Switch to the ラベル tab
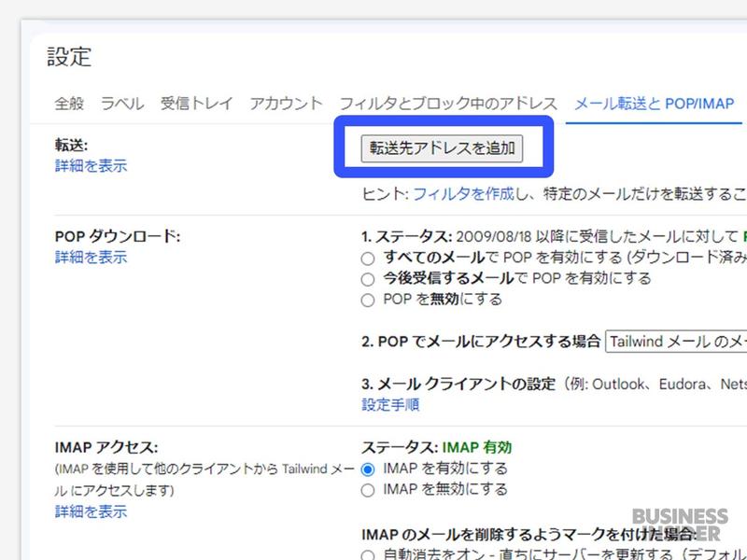Image resolution: width=747 pixels, height=560 pixels. pyautogui.click(x=122, y=104)
